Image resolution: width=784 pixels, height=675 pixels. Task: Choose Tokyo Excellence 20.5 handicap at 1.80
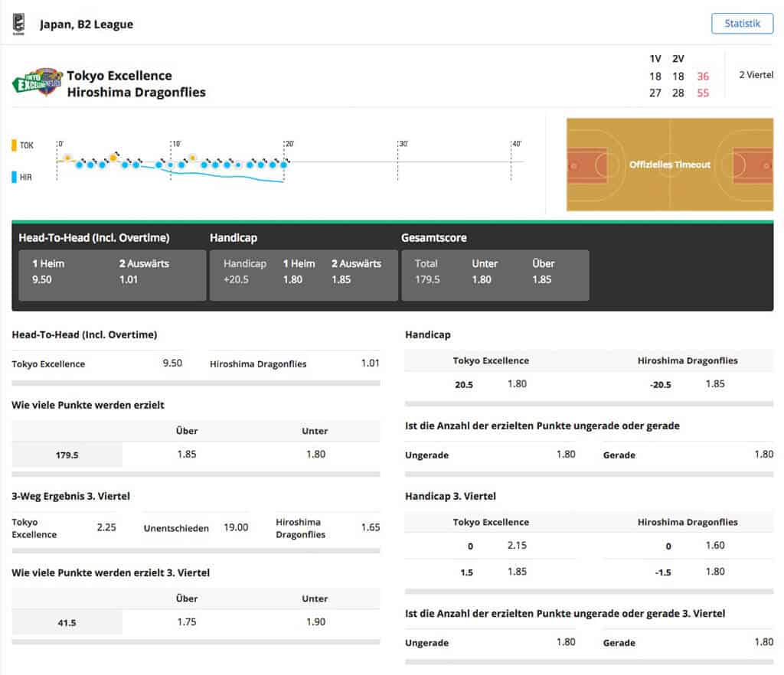point(491,384)
